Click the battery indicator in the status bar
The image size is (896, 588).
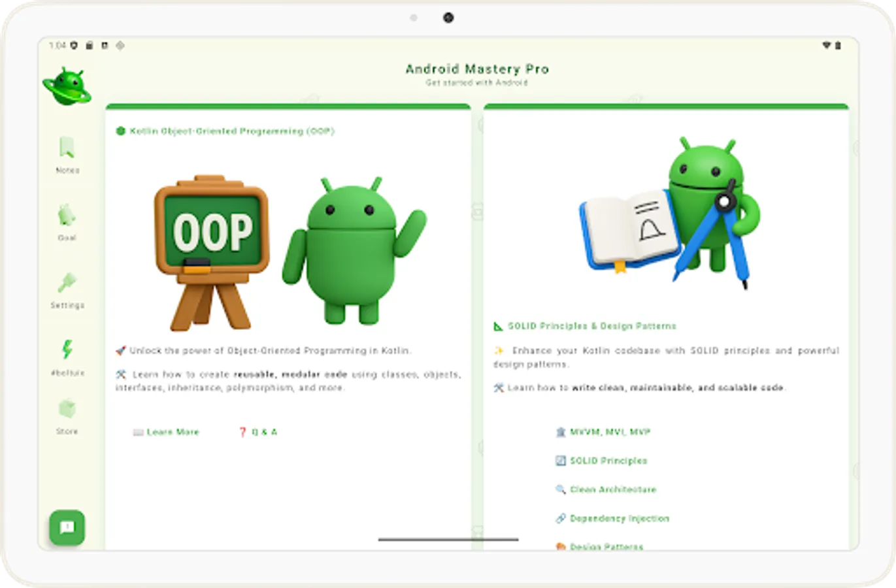[838, 45]
